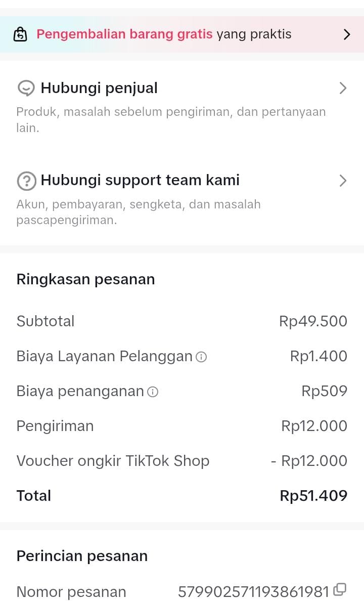Screen dimensions: 364x601
Task: Tap the Perincian pesanan heading
Action: 82,556
